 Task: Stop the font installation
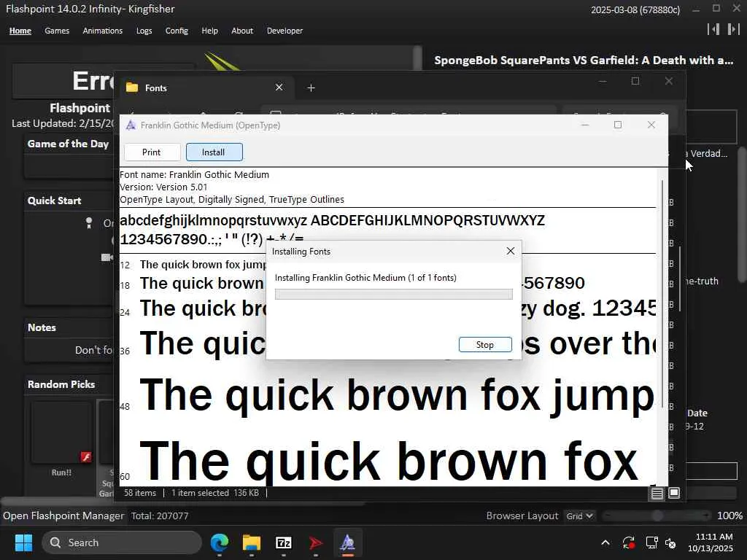tap(485, 345)
